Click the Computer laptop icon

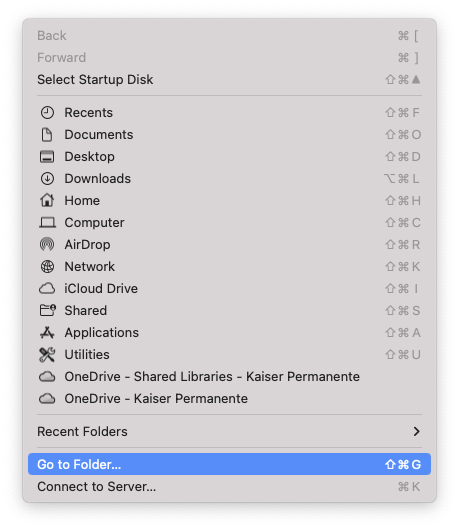(x=47, y=223)
